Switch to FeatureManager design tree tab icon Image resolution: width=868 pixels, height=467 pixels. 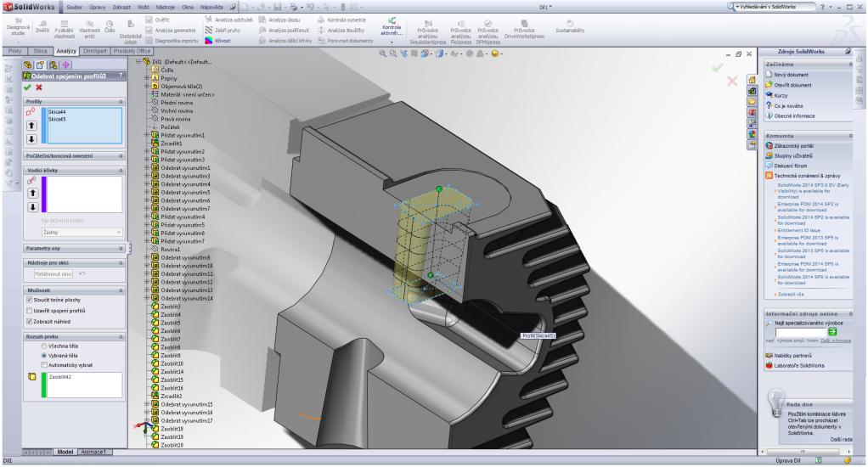point(28,65)
